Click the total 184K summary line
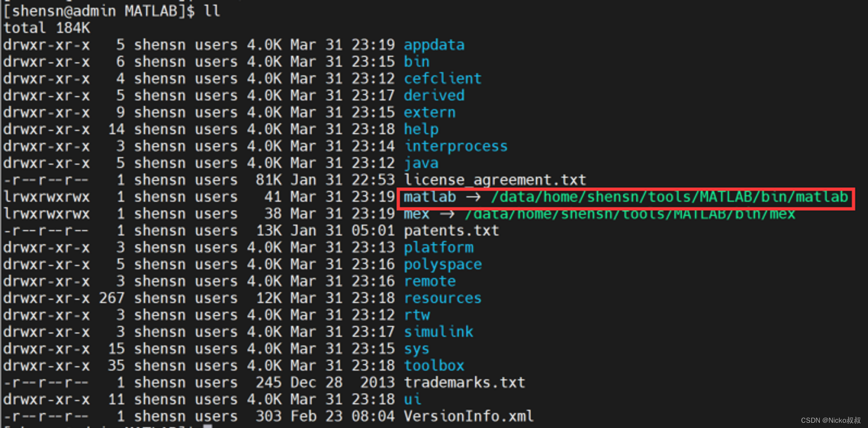Screen dimensions: 868x428 click(47, 28)
